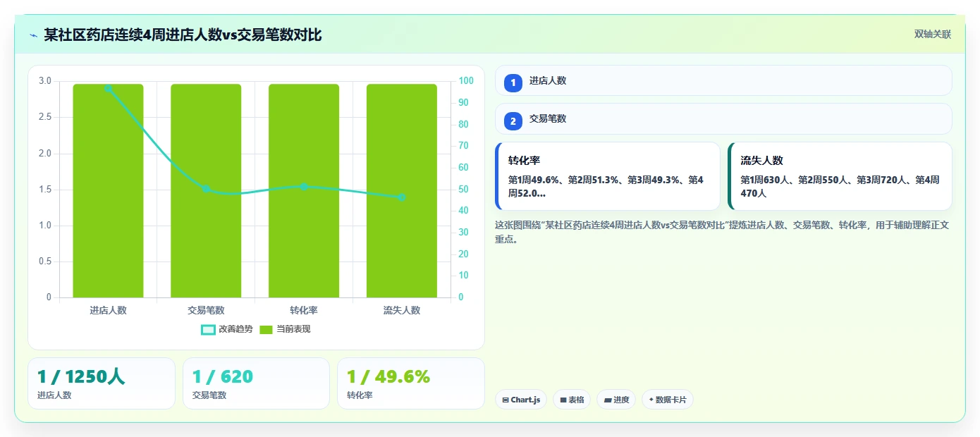The width and height of the screenshot is (980, 437).
Task: Click the x-axis label 流失人数
Action: pos(402,310)
